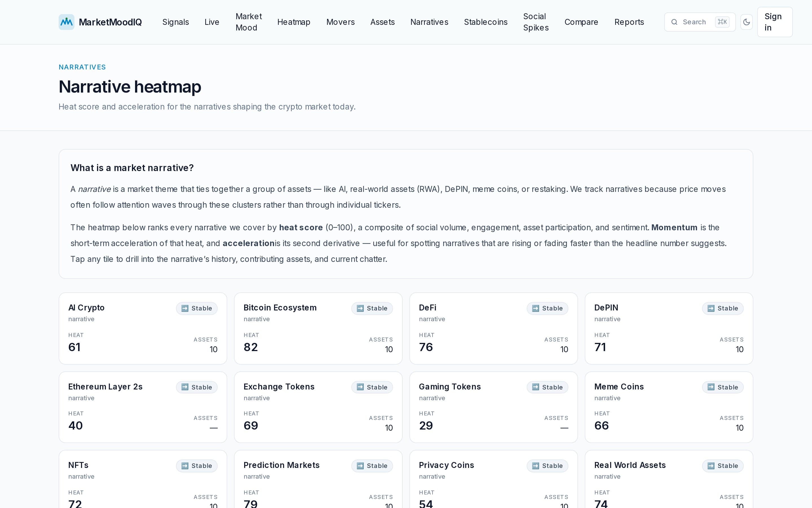Toggle dark mode moon icon
The width and height of the screenshot is (812, 508).
pyautogui.click(x=747, y=22)
